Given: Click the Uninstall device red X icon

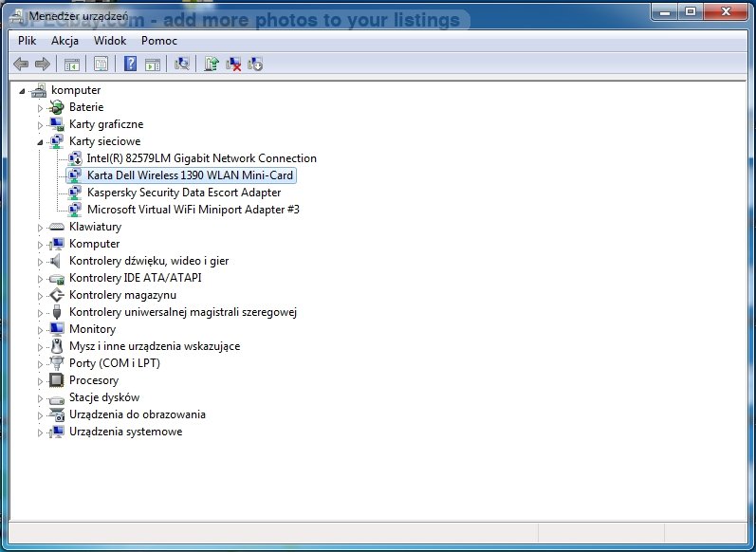Looking at the screenshot, I should (x=233, y=64).
